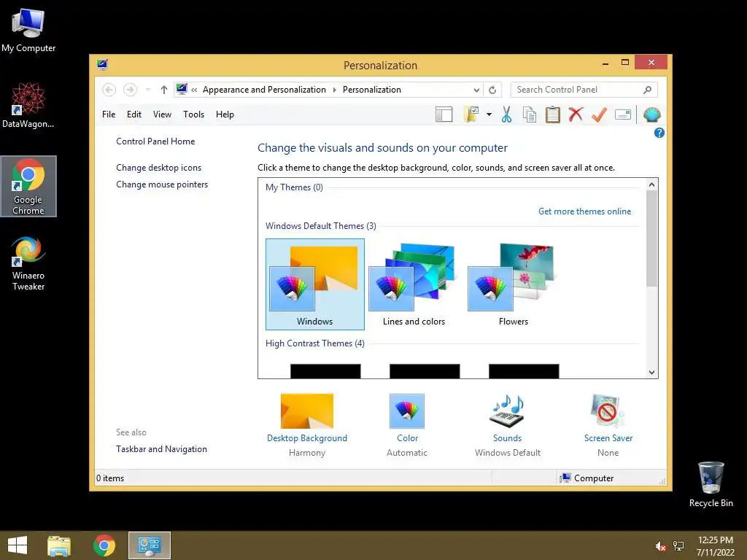747x560 pixels.
Task: Select the Lines and colors theme
Action: click(414, 284)
